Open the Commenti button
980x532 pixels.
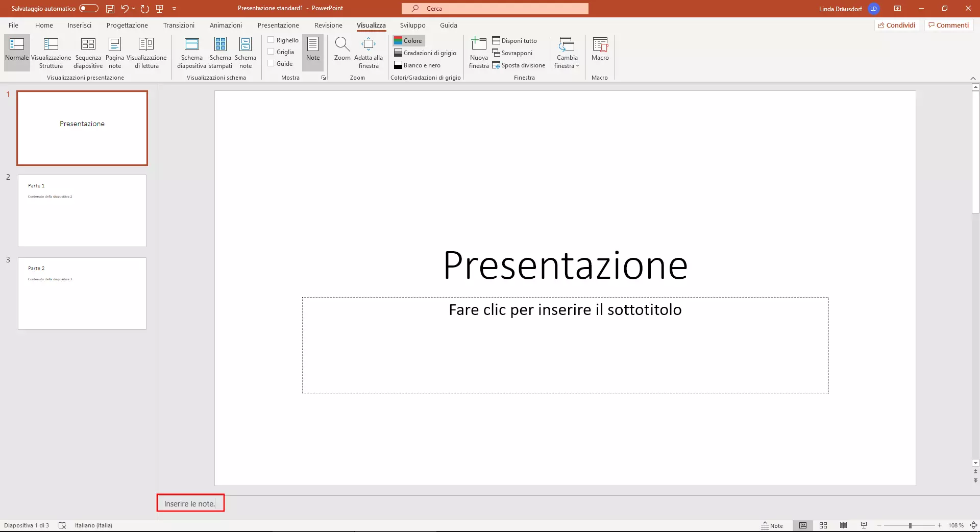point(948,25)
